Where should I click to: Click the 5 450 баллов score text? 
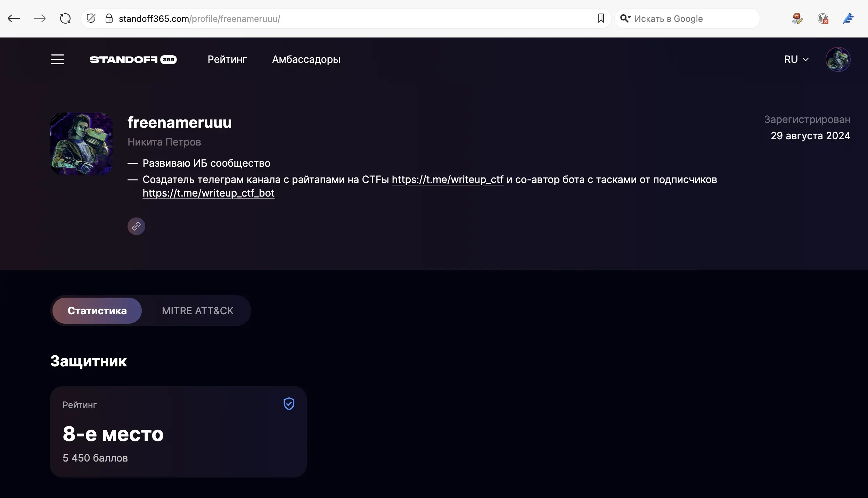(x=95, y=458)
